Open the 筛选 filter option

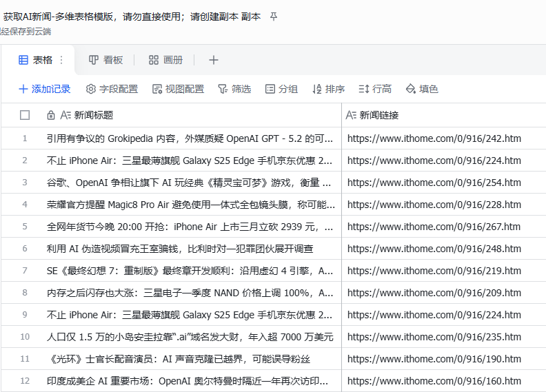pos(234,89)
